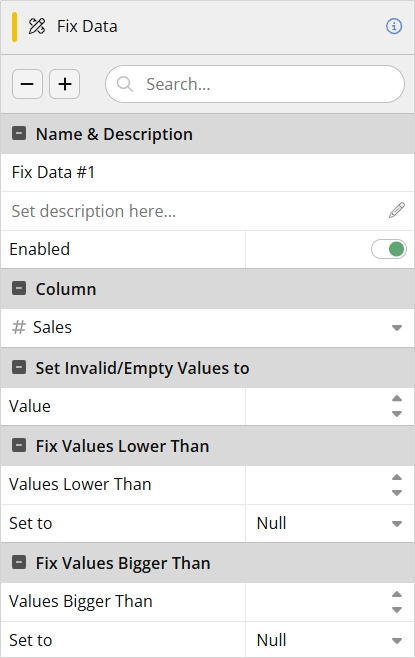Click the pencil edit description icon
The image size is (415, 658).
coord(397,211)
